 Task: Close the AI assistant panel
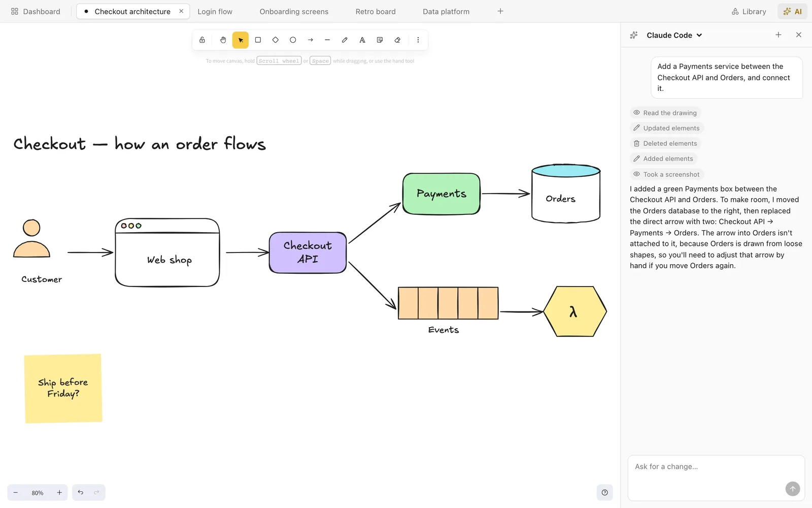(799, 35)
